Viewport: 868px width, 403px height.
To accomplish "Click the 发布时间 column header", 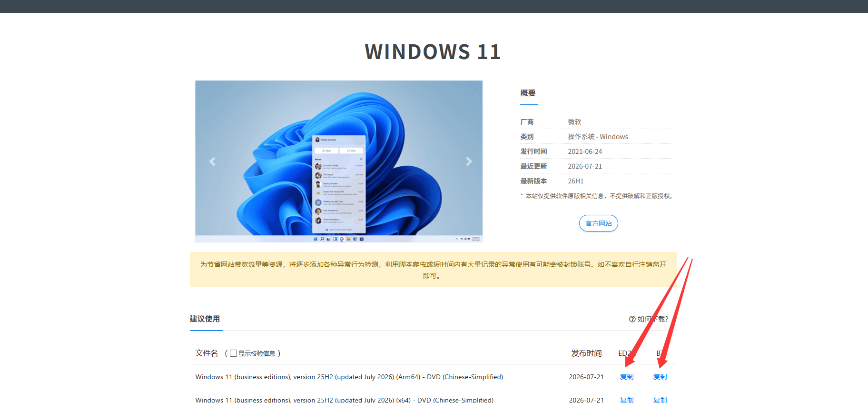I will [586, 353].
